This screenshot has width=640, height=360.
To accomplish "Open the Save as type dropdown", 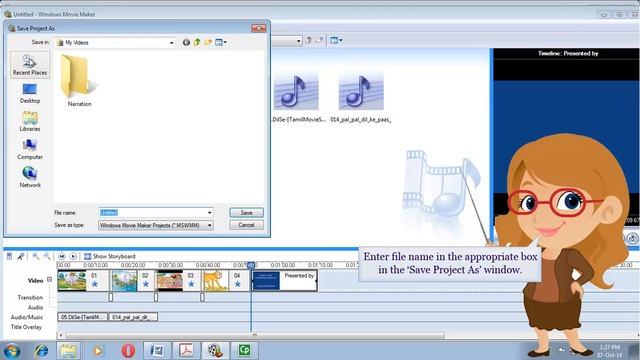I will click(x=156, y=225).
